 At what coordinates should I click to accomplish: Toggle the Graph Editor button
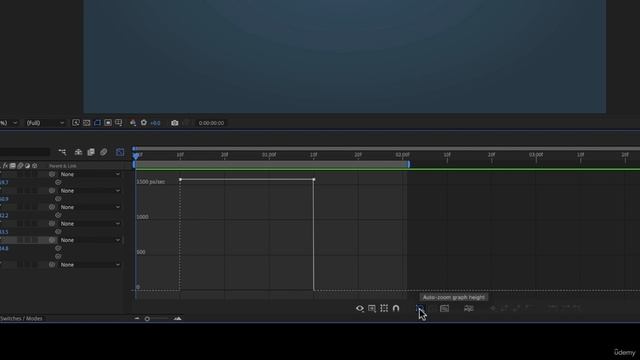(120, 152)
